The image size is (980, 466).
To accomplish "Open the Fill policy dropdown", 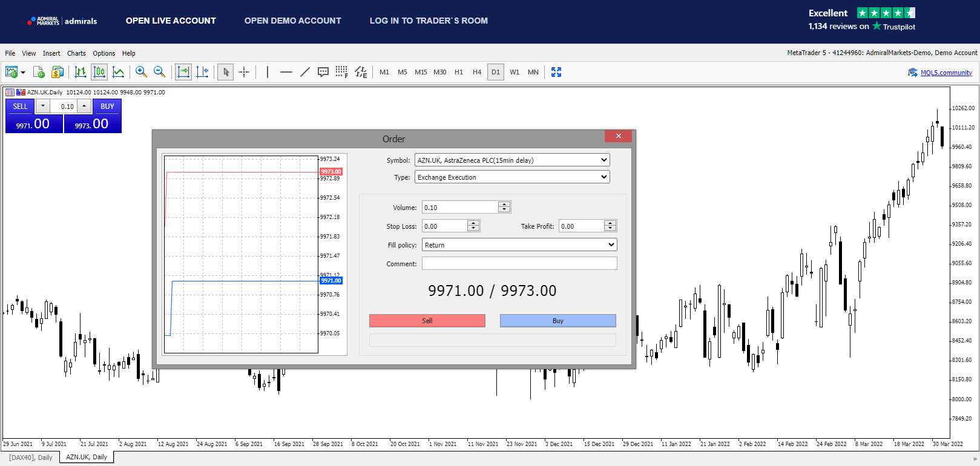I will (519, 245).
